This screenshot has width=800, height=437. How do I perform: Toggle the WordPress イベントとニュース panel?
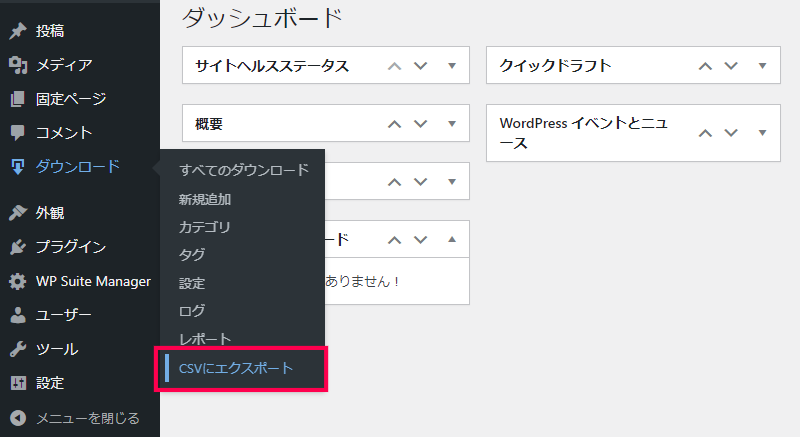coord(762,133)
